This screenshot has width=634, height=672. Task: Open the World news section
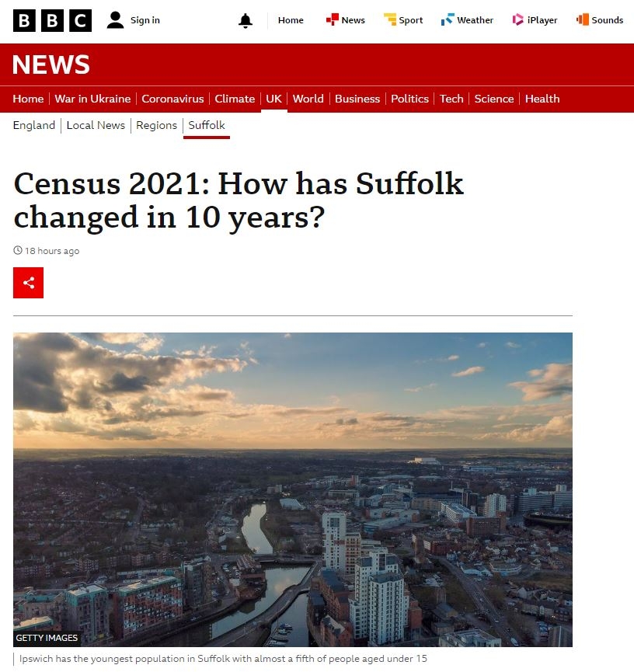pyautogui.click(x=308, y=99)
